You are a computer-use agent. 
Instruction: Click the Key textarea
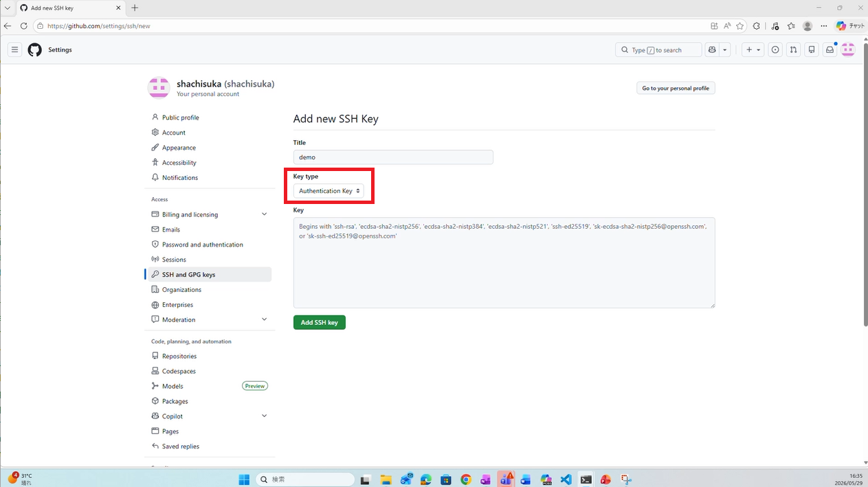504,262
